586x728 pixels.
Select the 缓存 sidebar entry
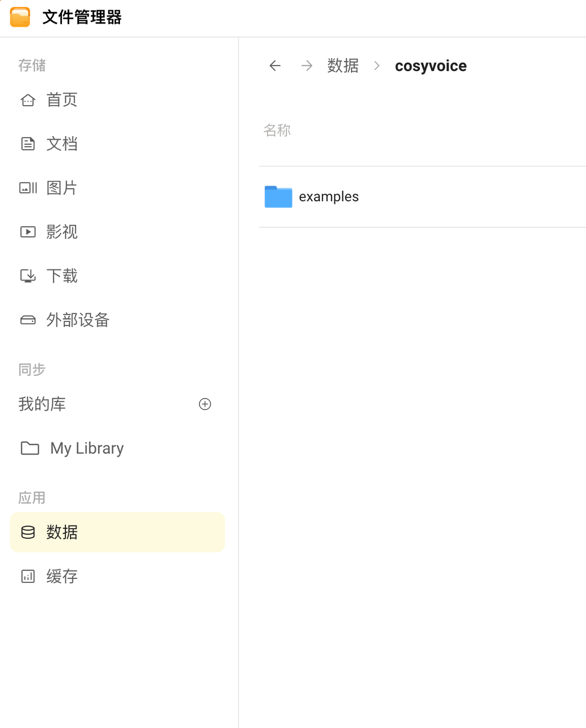[x=62, y=576]
